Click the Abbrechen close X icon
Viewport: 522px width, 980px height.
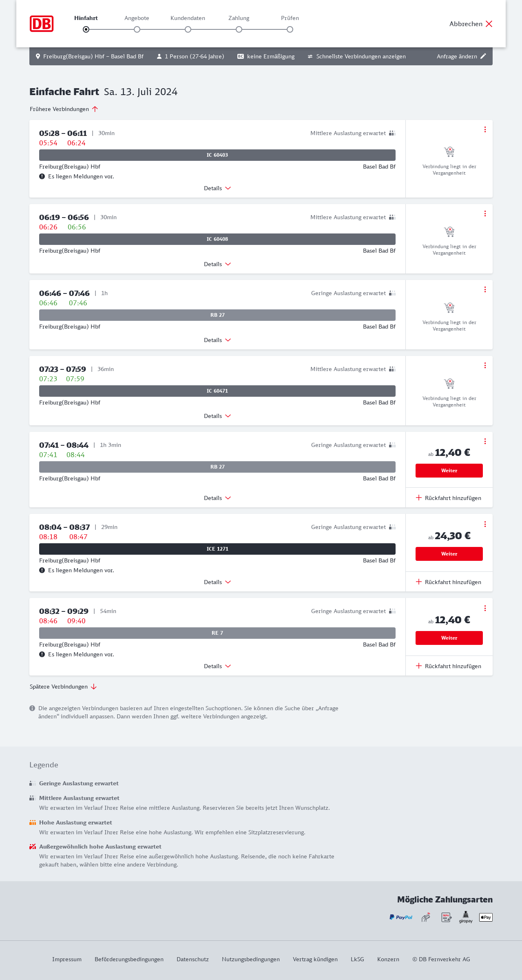click(489, 24)
